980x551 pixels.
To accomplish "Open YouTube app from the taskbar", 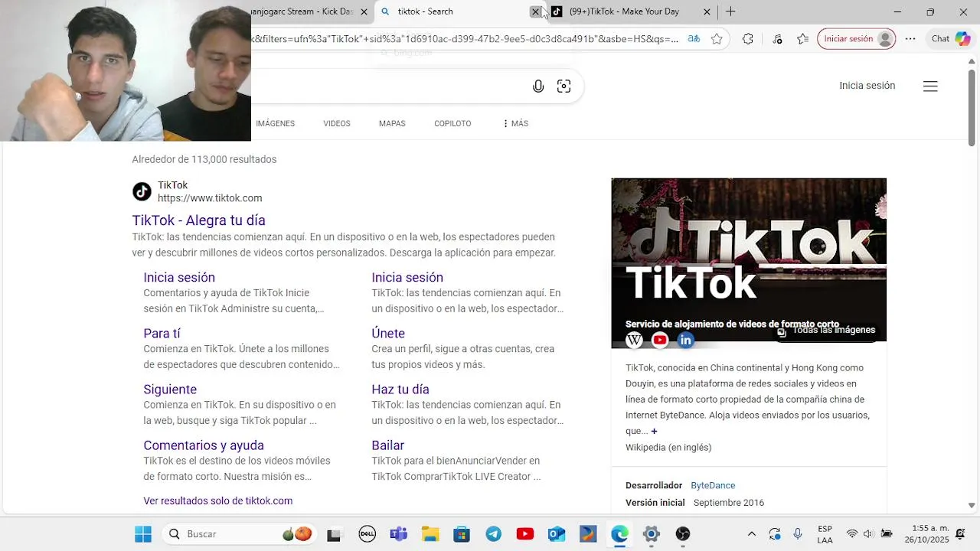I will pyautogui.click(x=525, y=534).
